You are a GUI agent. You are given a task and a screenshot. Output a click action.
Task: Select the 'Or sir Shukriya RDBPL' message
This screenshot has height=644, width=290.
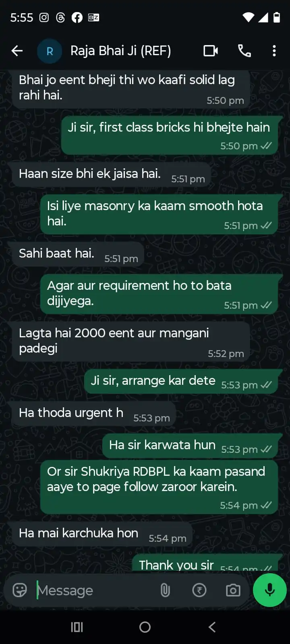159,487
